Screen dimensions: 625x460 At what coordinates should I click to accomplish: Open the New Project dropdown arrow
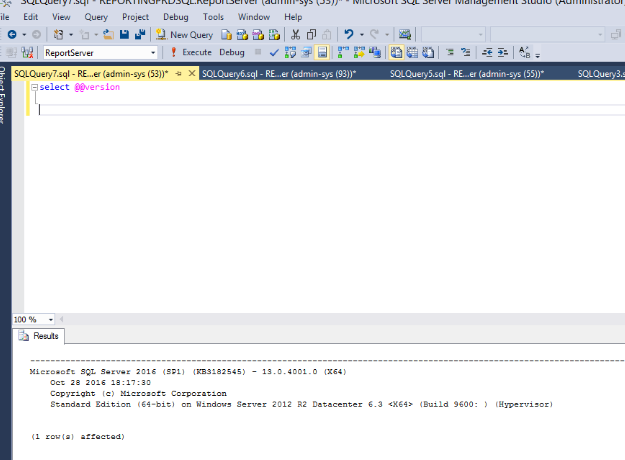71,35
